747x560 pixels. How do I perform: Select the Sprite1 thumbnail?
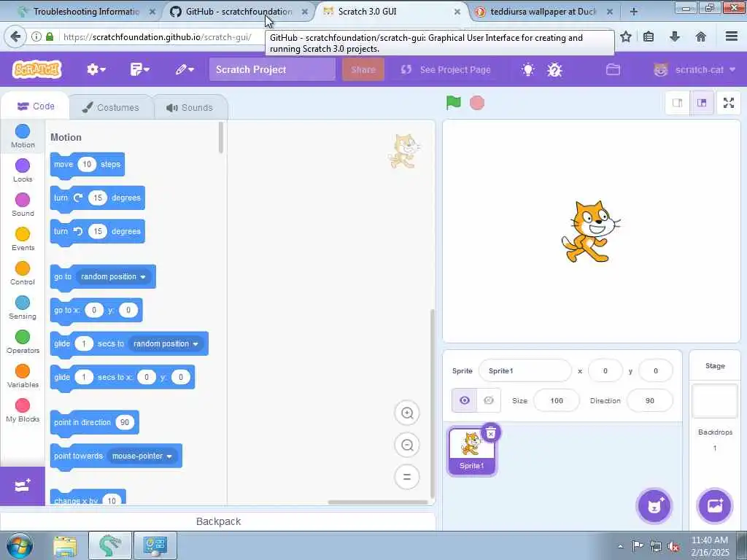click(472, 451)
